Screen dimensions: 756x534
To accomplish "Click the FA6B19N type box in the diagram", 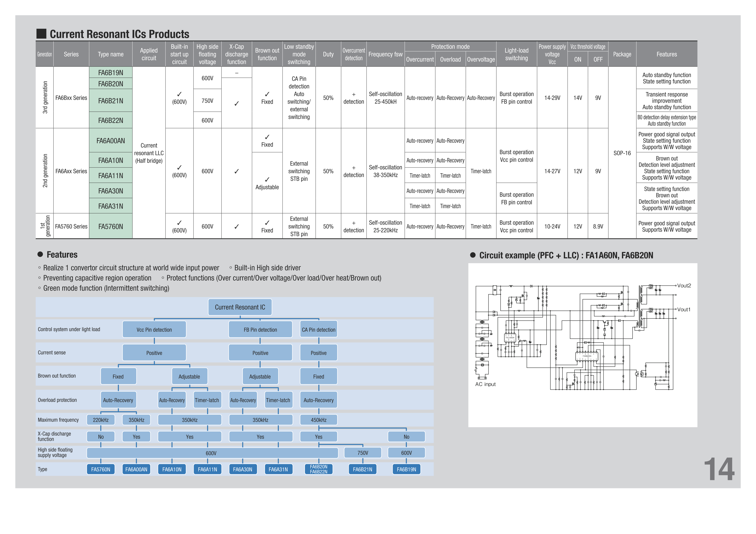I will [x=407, y=469].
